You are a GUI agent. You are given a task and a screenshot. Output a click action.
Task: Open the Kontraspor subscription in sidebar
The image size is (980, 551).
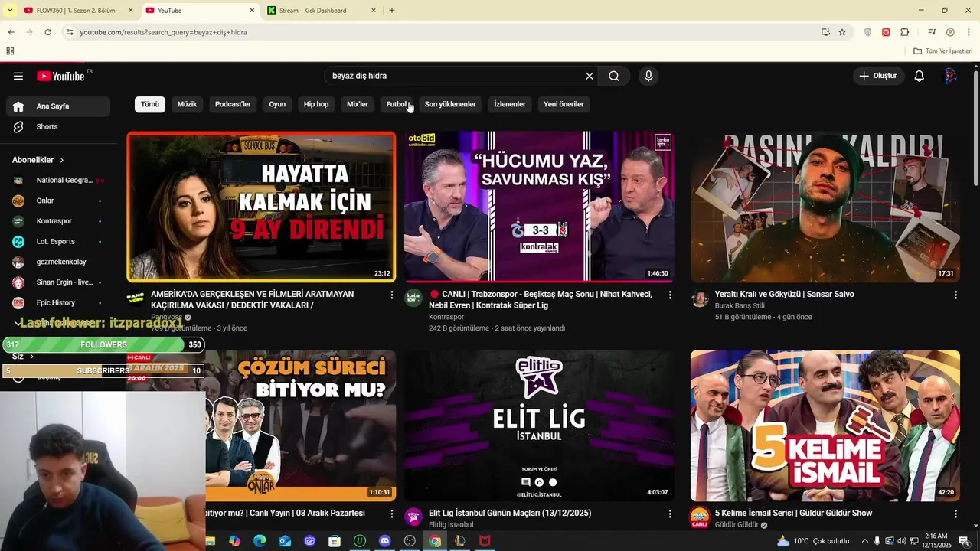coord(58,221)
